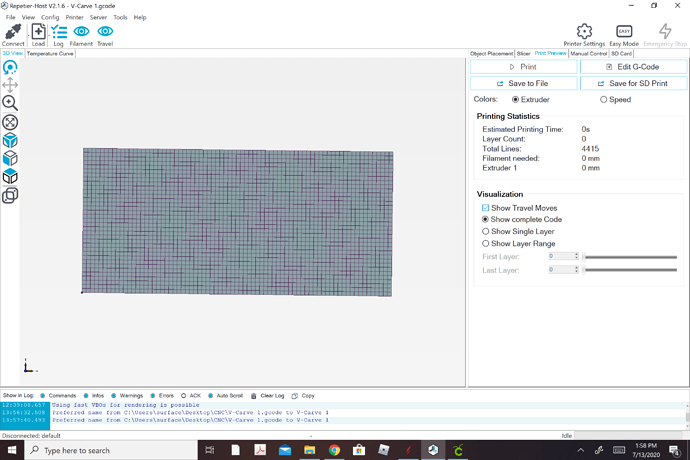Open the Tools menu
This screenshot has width=690, height=460.
click(x=120, y=18)
